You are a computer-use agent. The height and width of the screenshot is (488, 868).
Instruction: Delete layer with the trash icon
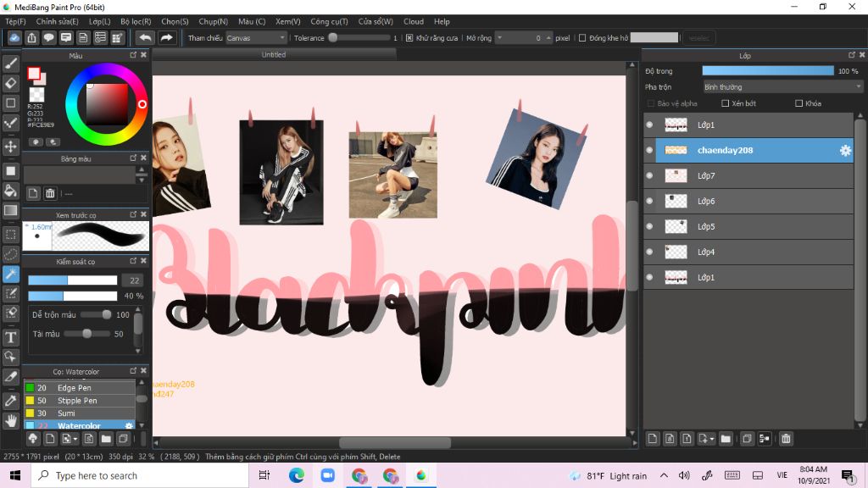pyautogui.click(x=786, y=439)
